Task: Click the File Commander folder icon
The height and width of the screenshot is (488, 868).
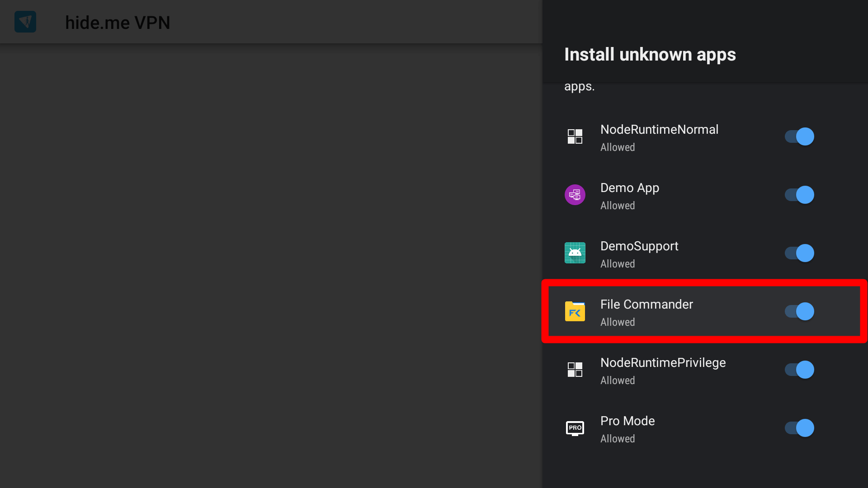Action: (x=575, y=311)
